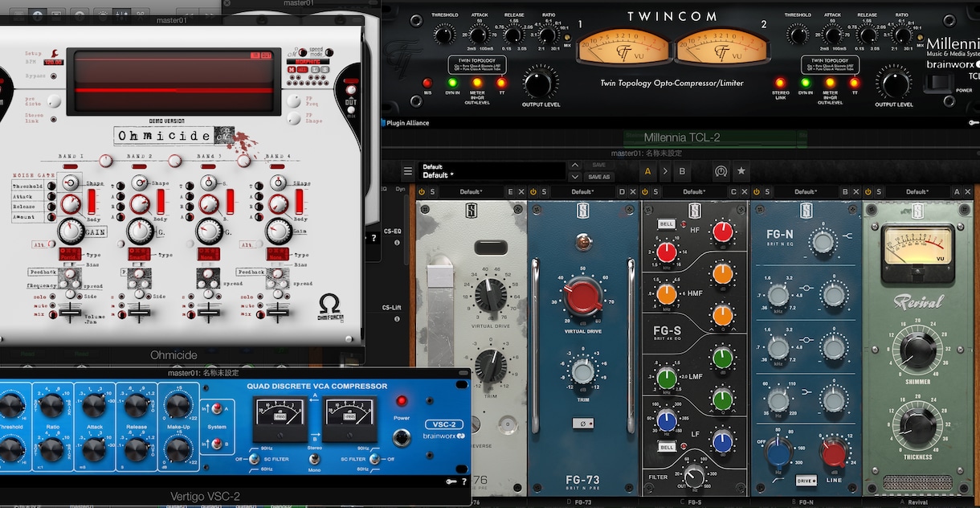Open the Revival module preset dropdown
The height and width of the screenshot is (508, 980).
[918, 192]
